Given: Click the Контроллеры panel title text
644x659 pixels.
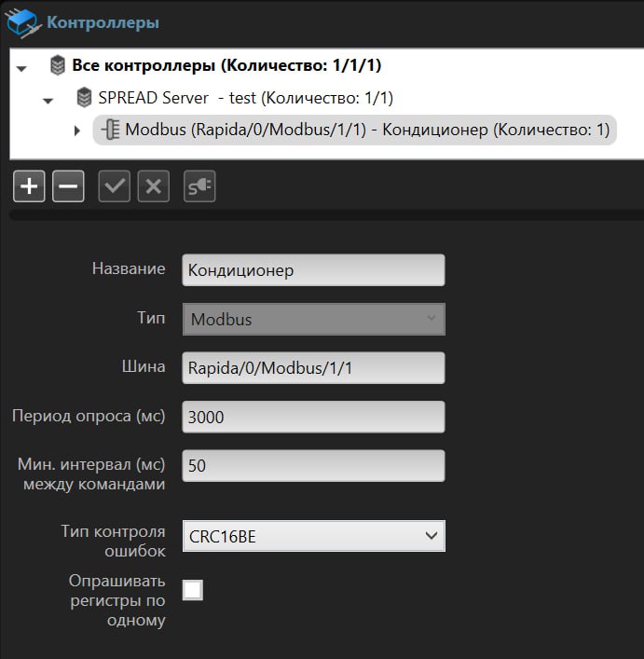Looking at the screenshot, I should point(103,22).
